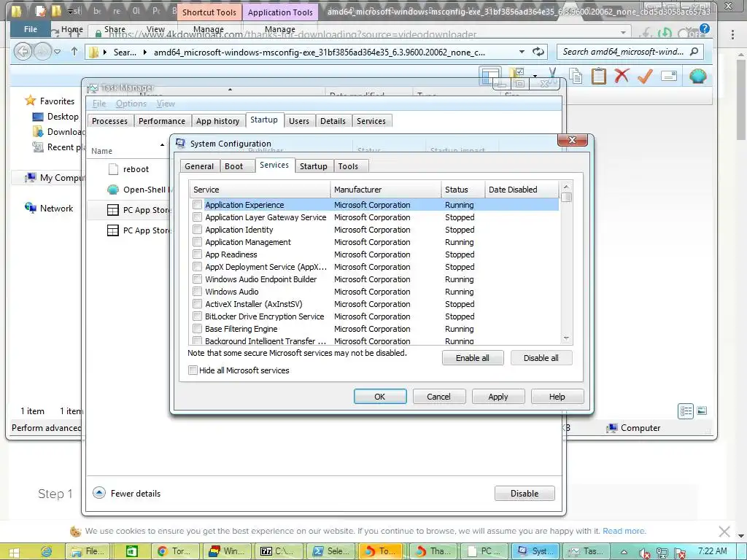Click the Email card icon in Explorer toolbar

(x=669, y=76)
